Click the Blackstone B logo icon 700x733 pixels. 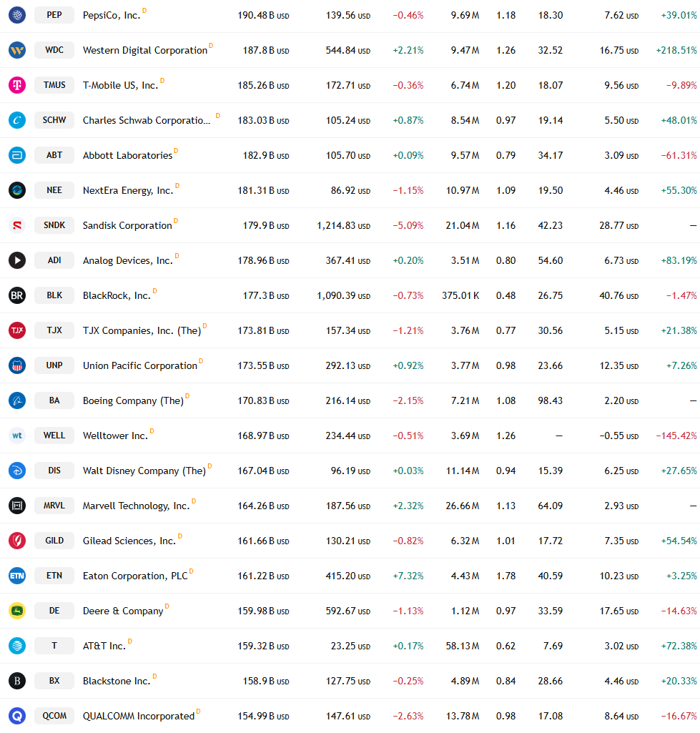[17, 681]
